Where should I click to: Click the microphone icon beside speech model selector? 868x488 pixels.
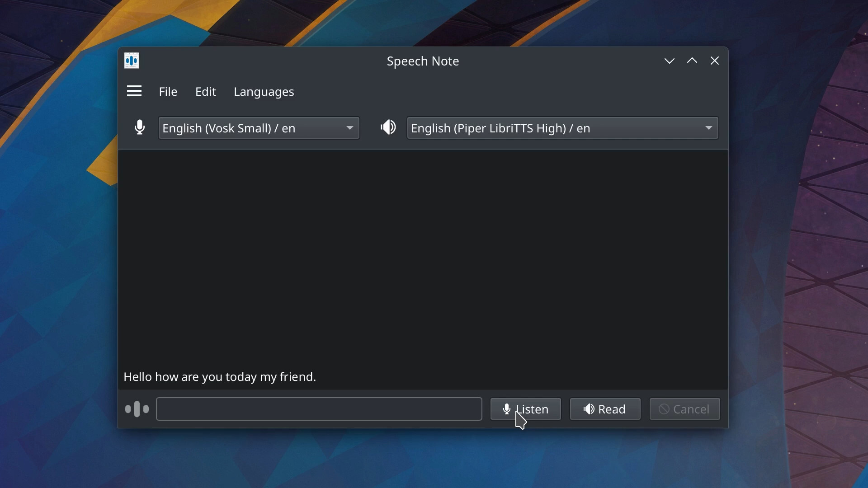(x=140, y=127)
